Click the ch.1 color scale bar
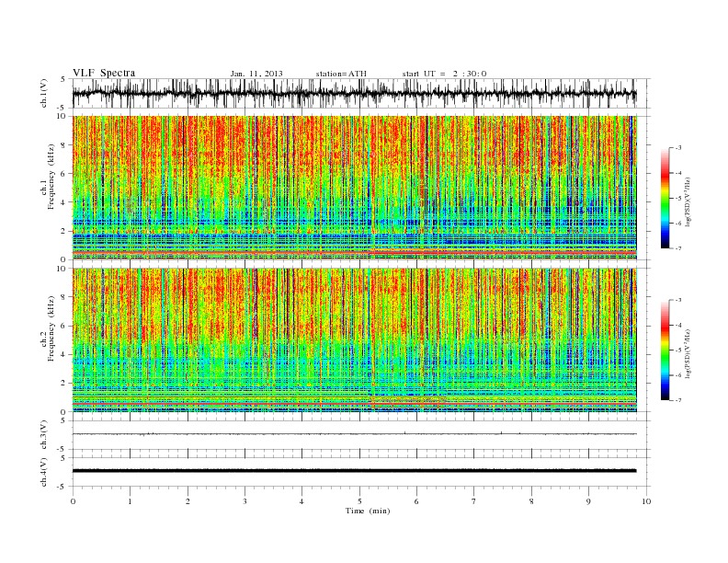 pos(665,198)
